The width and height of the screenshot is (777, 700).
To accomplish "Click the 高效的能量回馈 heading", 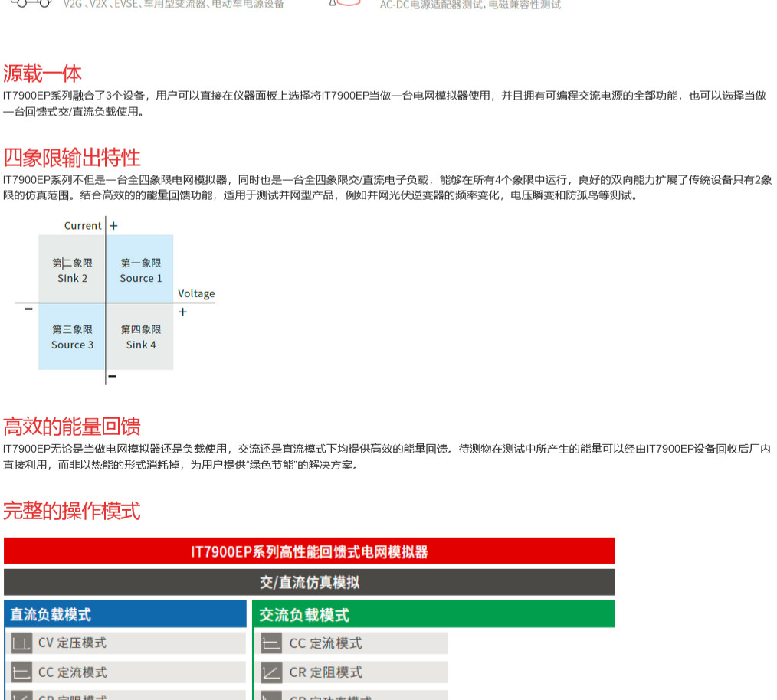I will [x=72, y=427].
